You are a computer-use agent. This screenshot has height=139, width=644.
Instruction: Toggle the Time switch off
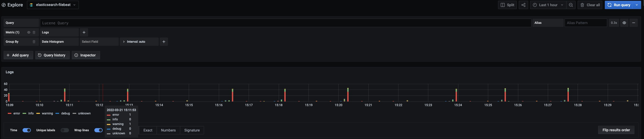[x=27, y=130]
